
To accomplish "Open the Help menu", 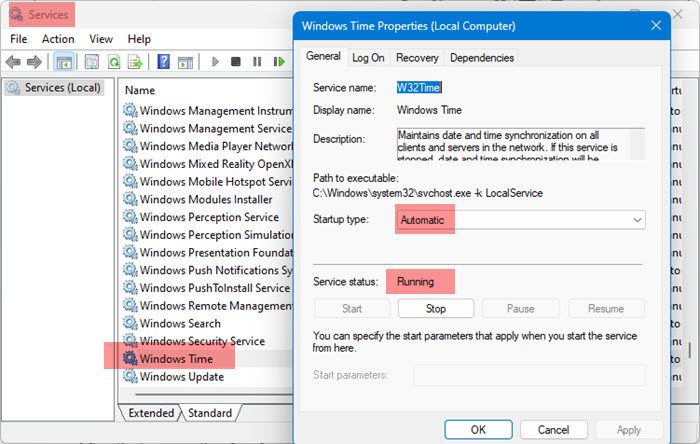I will point(139,39).
